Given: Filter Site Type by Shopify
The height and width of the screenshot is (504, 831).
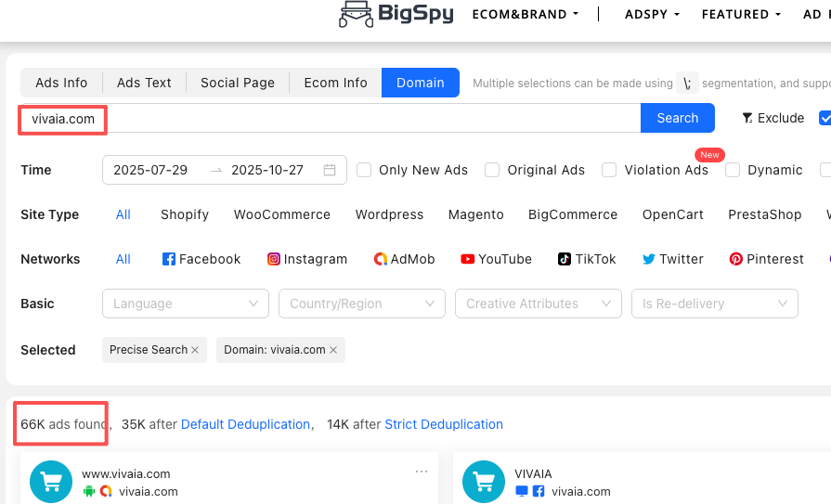Looking at the screenshot, I should click(185, 214).
